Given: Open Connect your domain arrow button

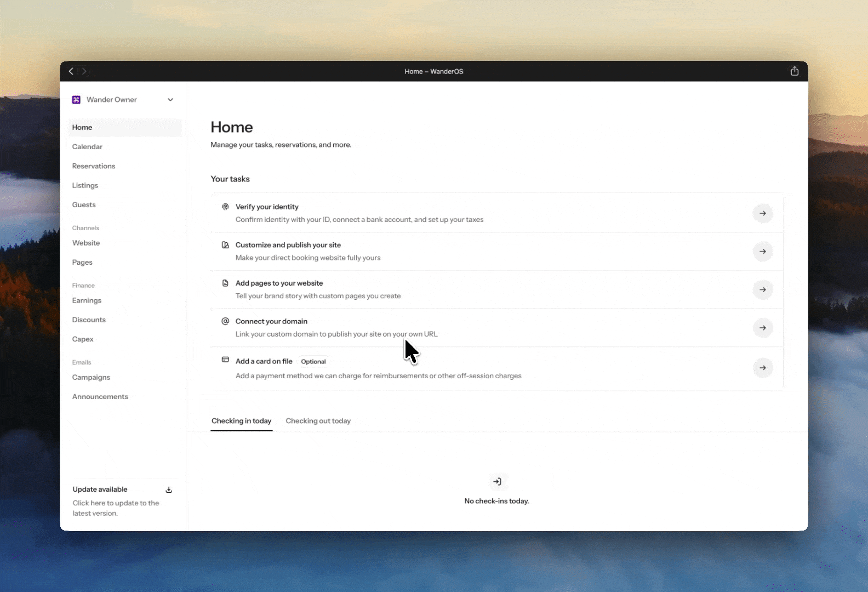Looking at the screenshot, I should [763, 328].
